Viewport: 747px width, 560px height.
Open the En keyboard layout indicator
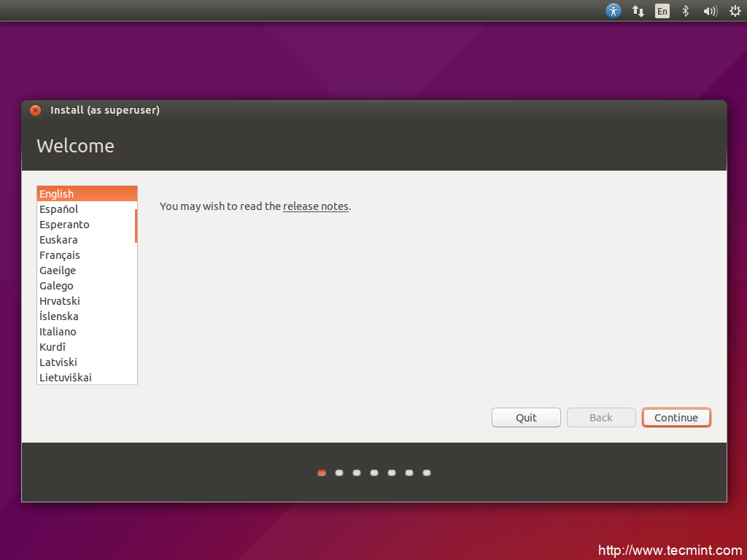tap(662, 10)
